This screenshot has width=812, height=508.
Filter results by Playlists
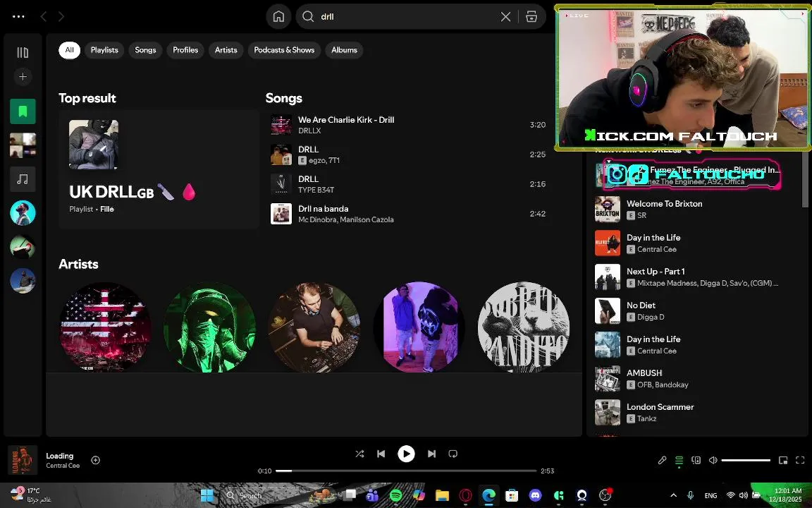(104, 50)
